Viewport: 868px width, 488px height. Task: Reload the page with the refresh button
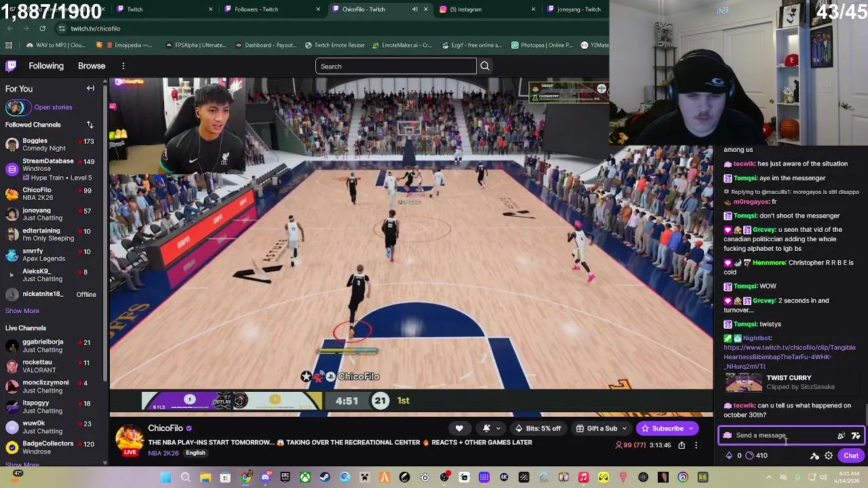pos(42,28)
